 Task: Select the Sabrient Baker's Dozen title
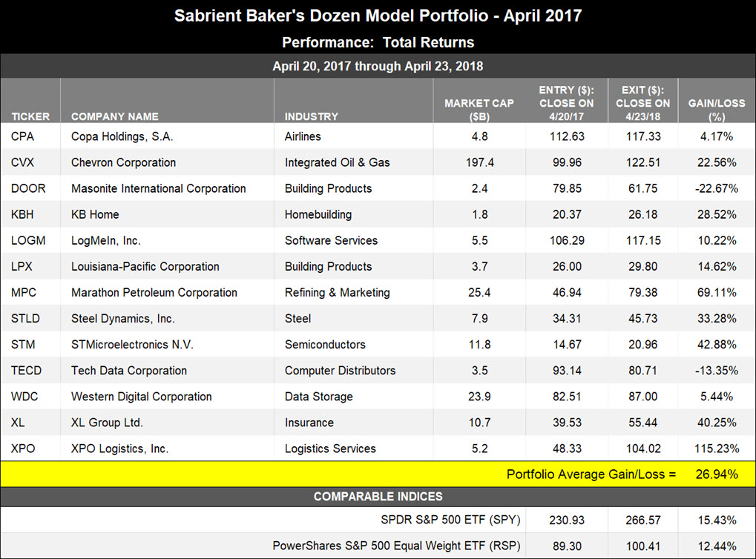378,16
